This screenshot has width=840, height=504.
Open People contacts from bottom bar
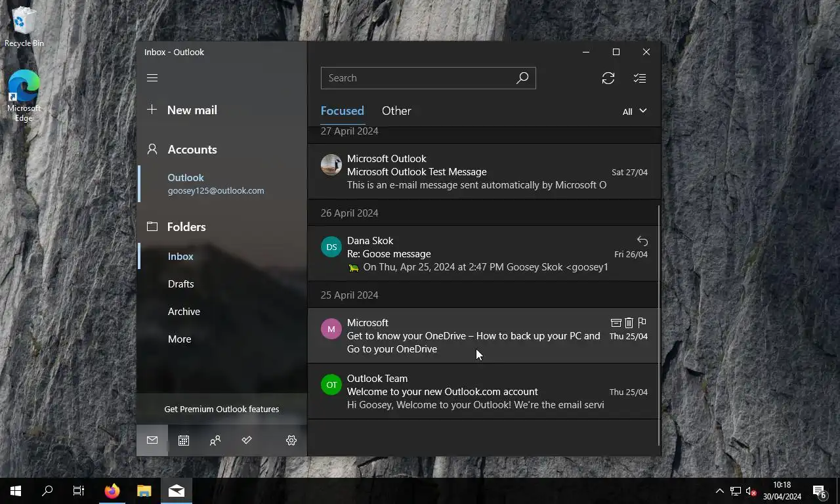point(215,440)
